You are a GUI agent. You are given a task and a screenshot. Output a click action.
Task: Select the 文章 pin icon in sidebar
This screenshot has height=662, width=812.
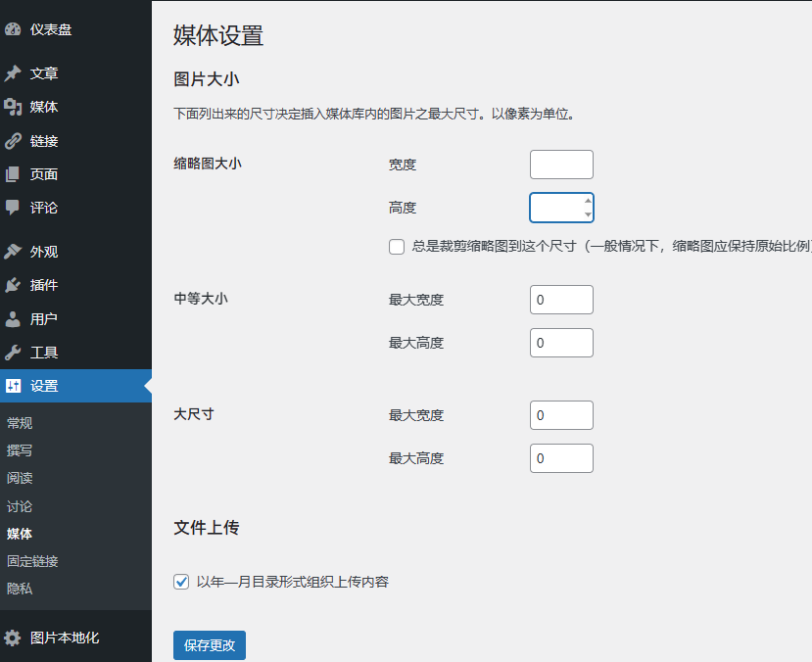(14, 72)
